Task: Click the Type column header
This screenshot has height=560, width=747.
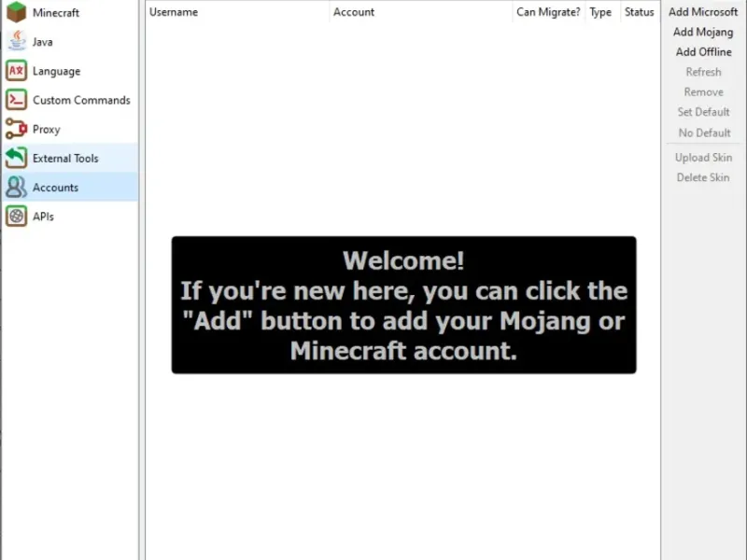Action: click(x=602, y=12)
